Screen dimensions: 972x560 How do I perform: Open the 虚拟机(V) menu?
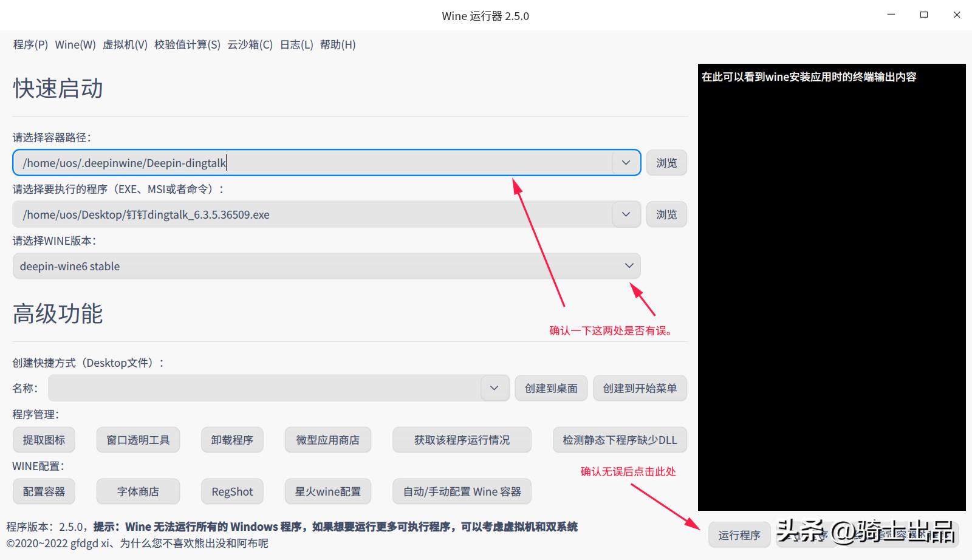click(x=126, y=44)
